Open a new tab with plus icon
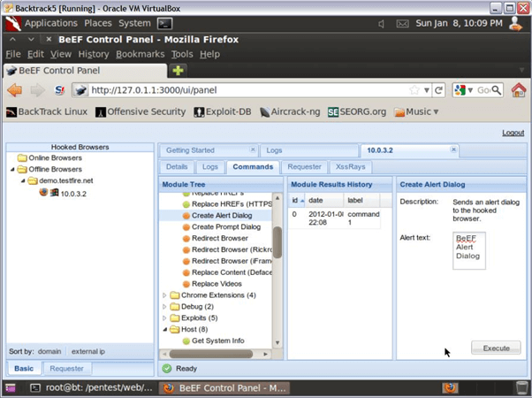 (178, 70)
